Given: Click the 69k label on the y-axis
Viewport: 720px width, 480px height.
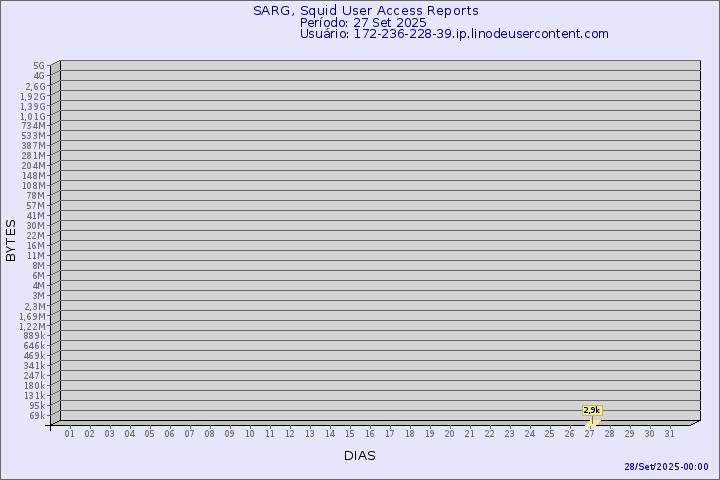Looking at the screenshot, I should click(x=36, y=416).
